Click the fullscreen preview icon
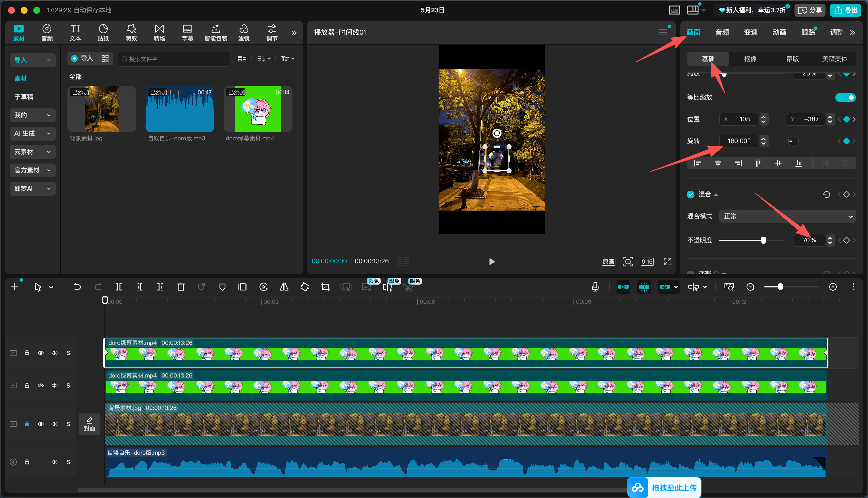 coord(668,262)
